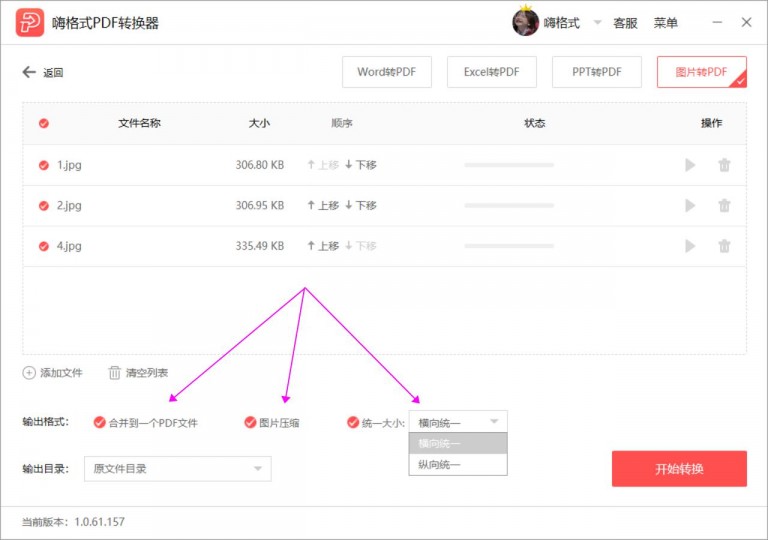The width and height of the screenshot is (768, 540).
Task: Close the converter window
Action: pyautogui.click(x=746, y=23)
